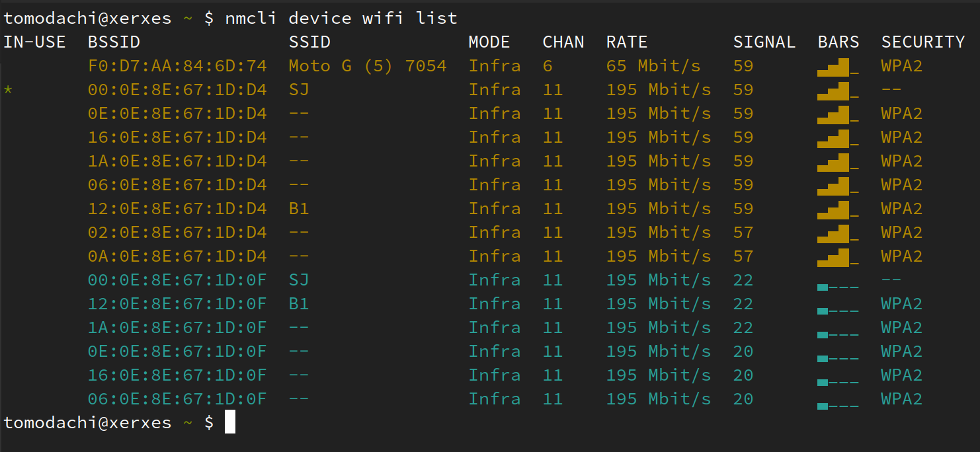The width and height of the screenshot is (980, 452).
Task: Click the BSSID column header
Action: [x=114, y=42]
